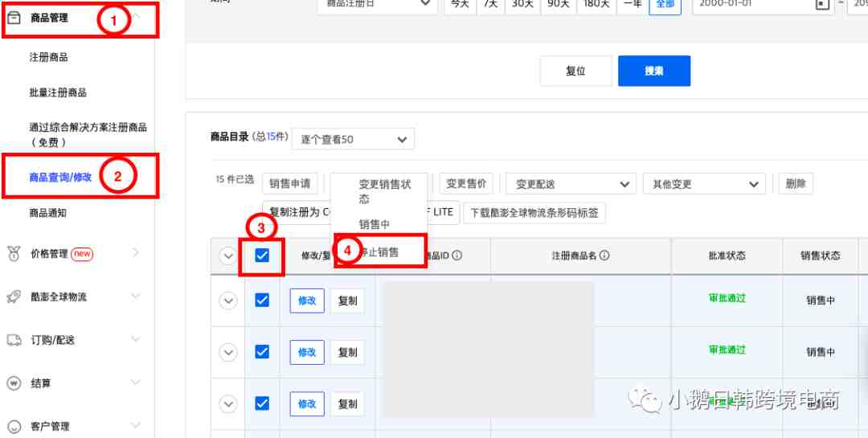868x438 pixels.
Task: Click the 15 件已选 selection count text
Action: pos(235,179)
